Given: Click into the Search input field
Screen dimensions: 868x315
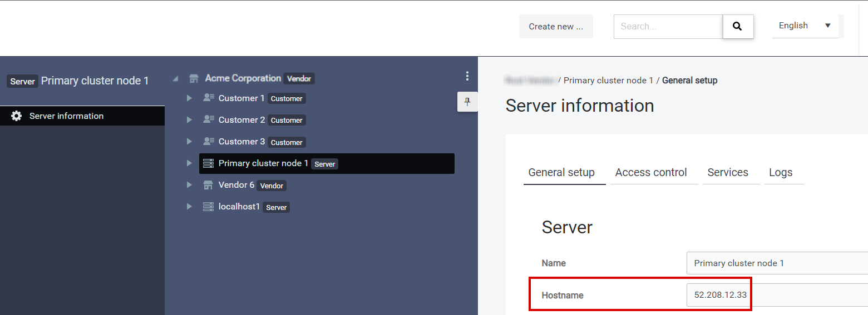Looking at the screenshot, I should (668, 27).
